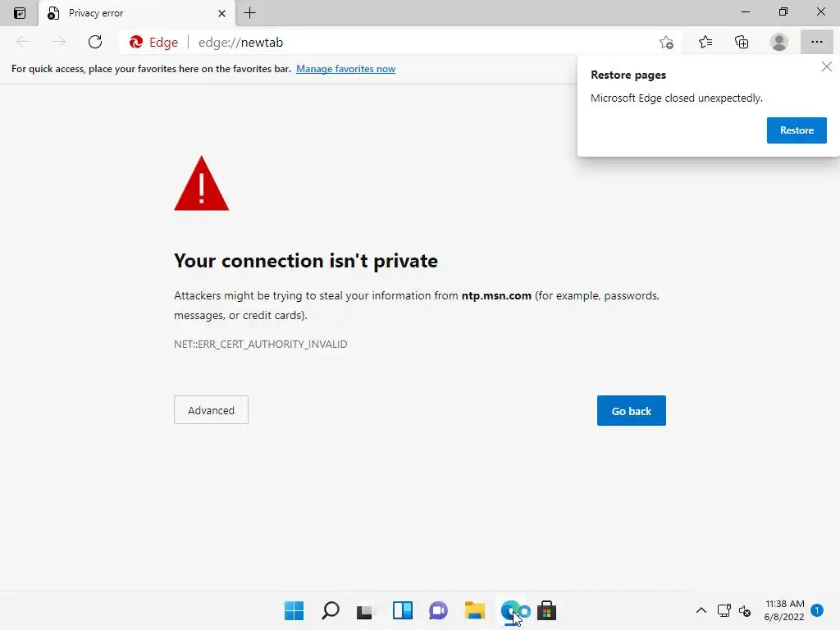Open the Collections icon
This screenshot has height=630, width=840.
(x=742, y=42)
